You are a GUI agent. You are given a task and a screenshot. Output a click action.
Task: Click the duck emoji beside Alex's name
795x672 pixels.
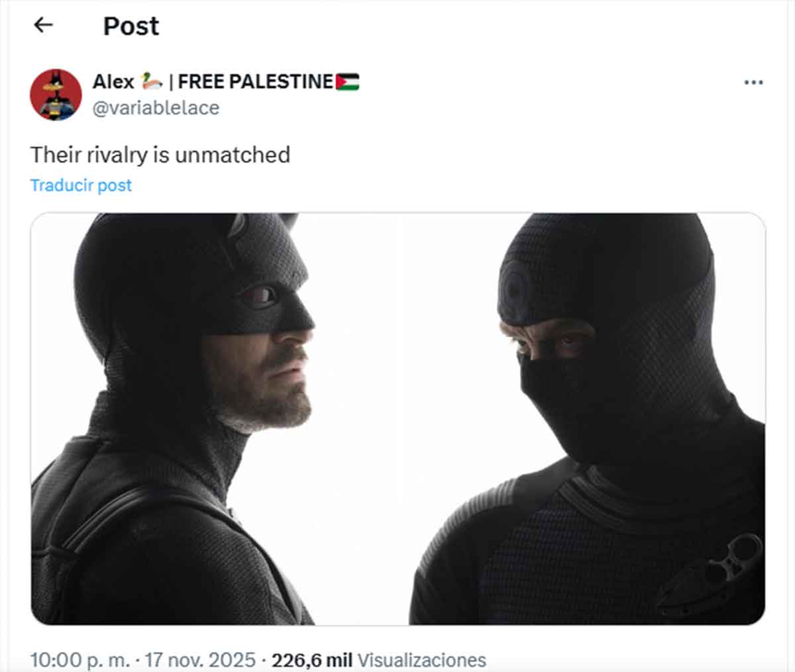click(x=152, y=81)
